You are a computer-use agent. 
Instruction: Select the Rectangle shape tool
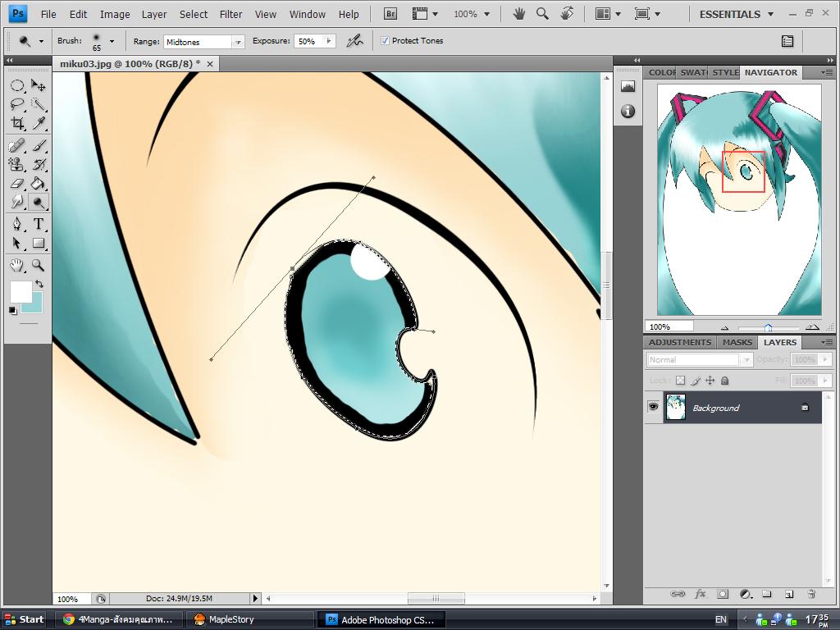(38, 243)
